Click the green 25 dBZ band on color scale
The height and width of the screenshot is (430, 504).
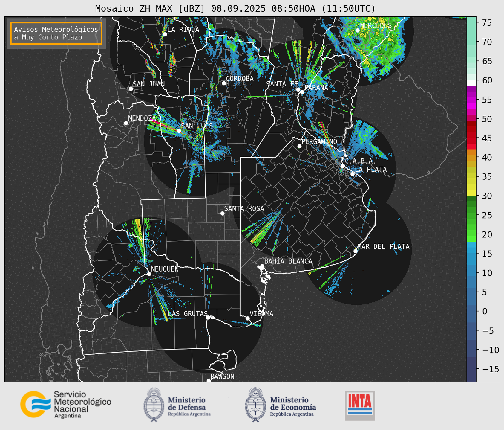pyautogui.click(x=471, y=215)
